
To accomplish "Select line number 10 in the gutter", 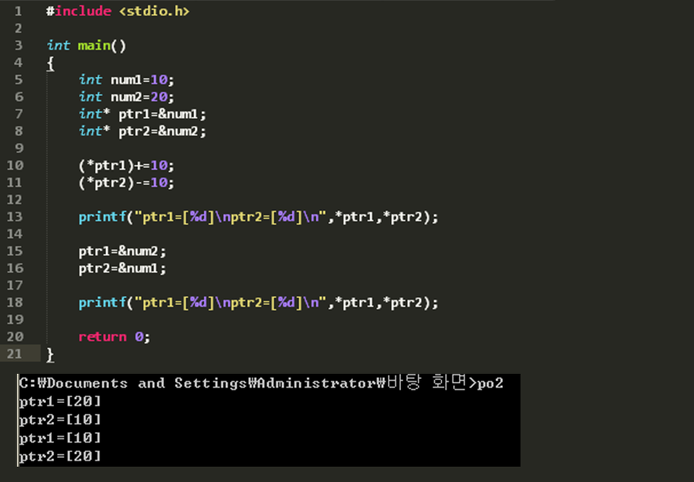I will pos(14,166).
